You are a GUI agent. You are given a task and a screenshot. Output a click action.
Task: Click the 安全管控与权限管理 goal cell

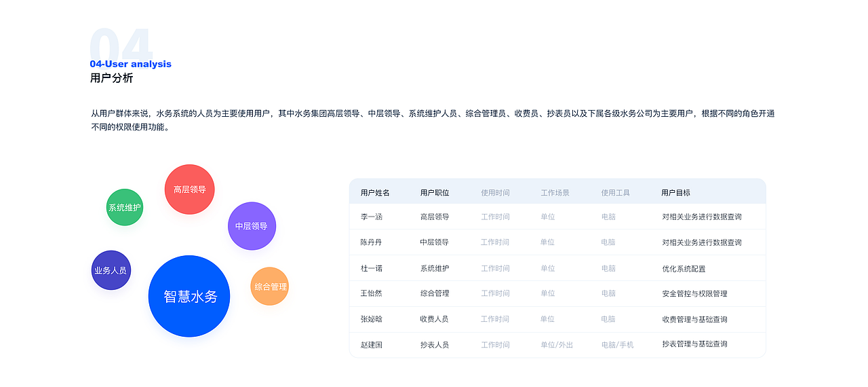point(694,293)
